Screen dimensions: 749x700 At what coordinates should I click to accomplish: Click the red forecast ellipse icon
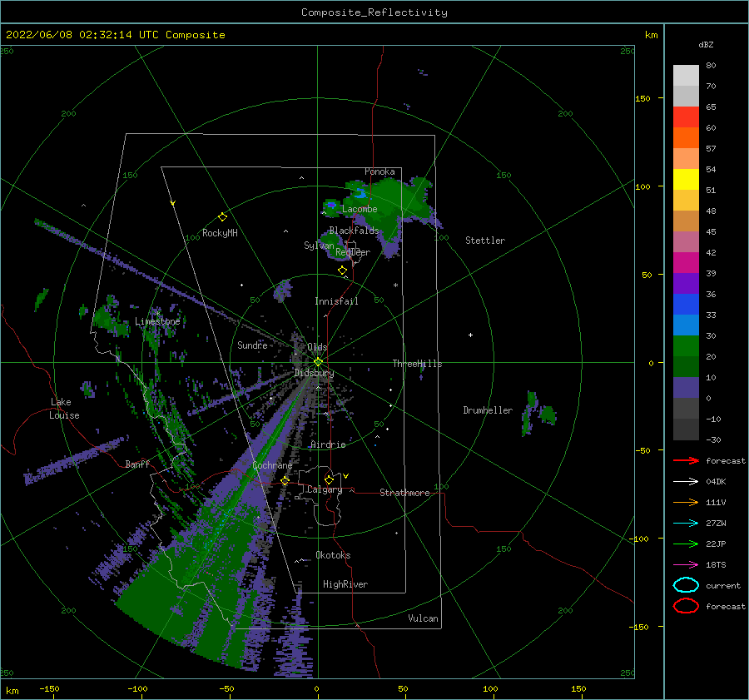click(686, 606)
